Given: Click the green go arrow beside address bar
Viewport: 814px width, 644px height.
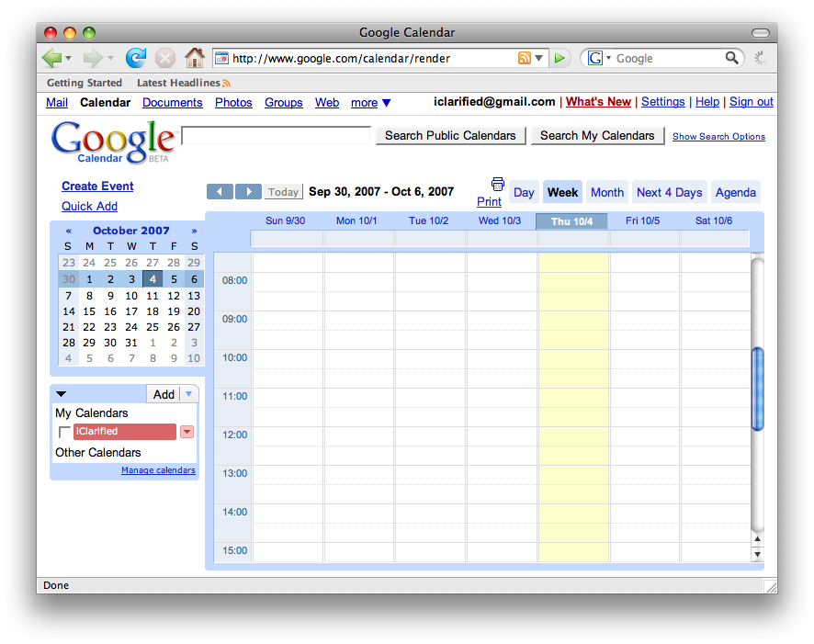Looking at the screenshot, I should 560,58.
